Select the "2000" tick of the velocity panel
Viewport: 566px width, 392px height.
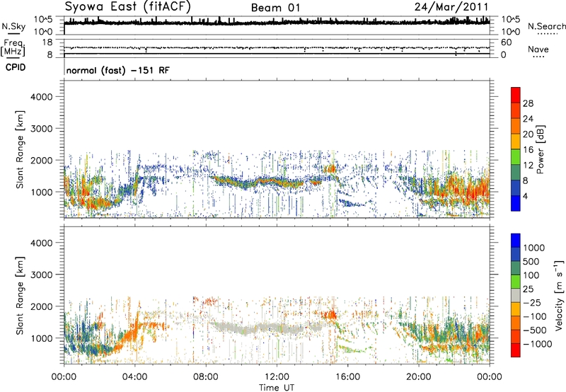pyautogui.click(x=42, y=306)
